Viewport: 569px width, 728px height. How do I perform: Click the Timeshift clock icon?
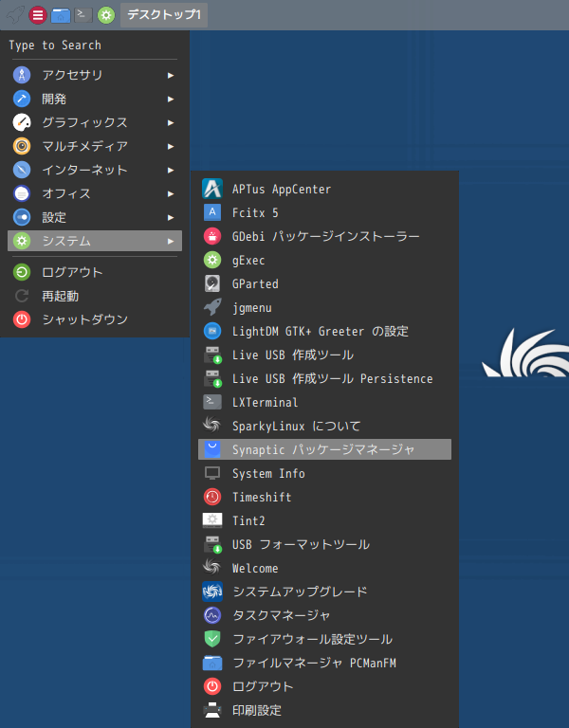(x=212, y=497)
